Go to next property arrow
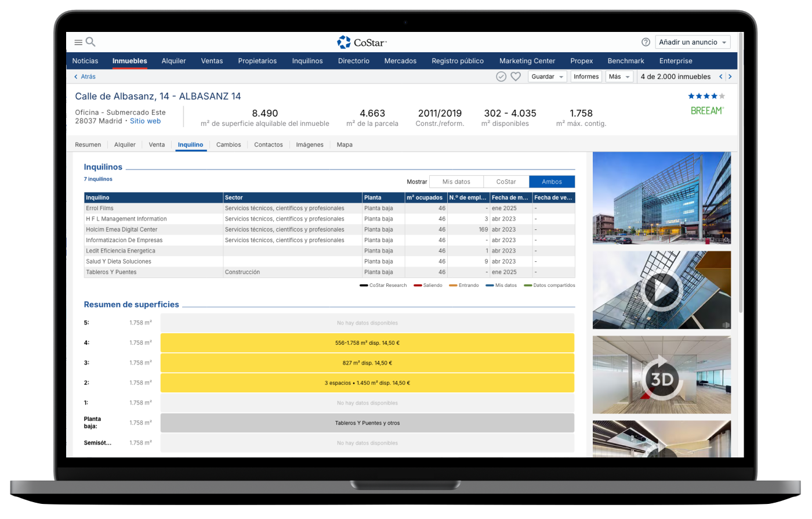812x519 pixels. coord(730,77)
